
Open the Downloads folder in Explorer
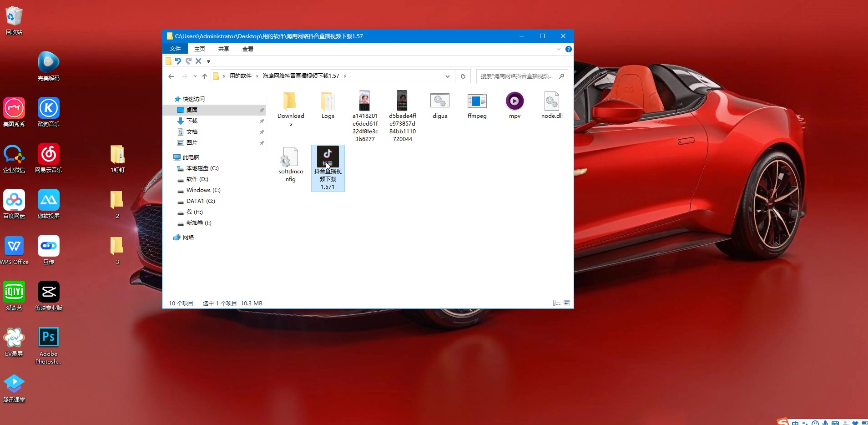290,109
